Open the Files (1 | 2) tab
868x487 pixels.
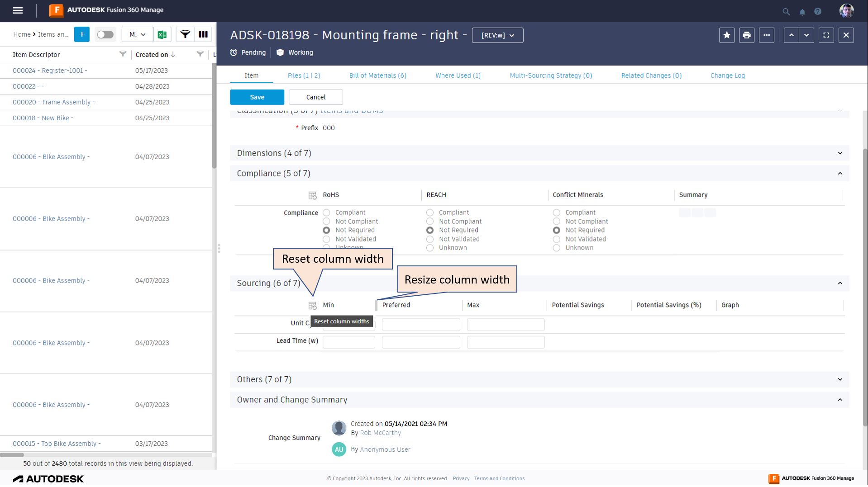point(304,76)
